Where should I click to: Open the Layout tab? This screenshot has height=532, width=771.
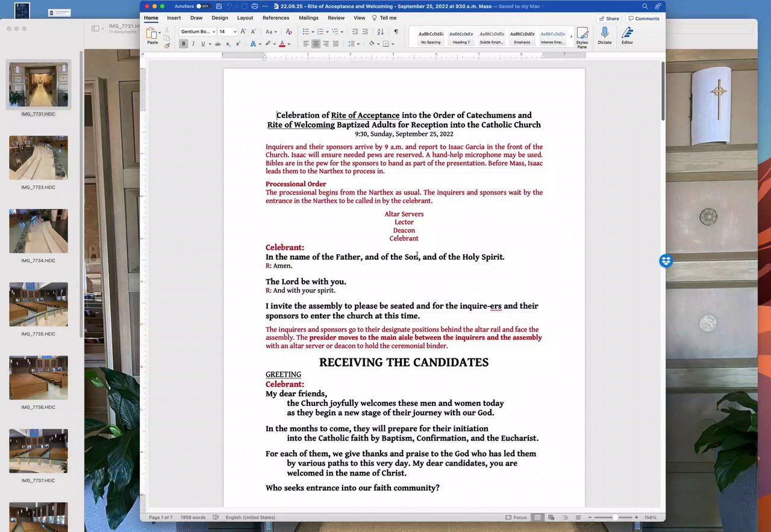[245, 18]
